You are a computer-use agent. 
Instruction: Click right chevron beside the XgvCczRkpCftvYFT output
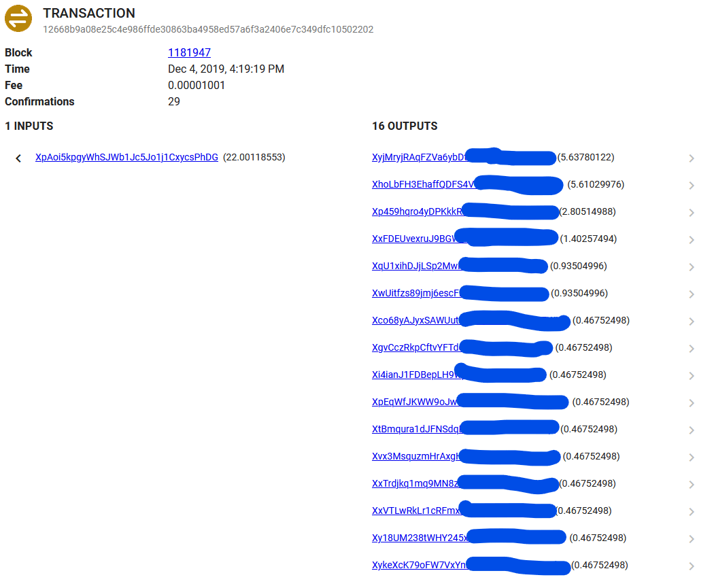(692, 349)
